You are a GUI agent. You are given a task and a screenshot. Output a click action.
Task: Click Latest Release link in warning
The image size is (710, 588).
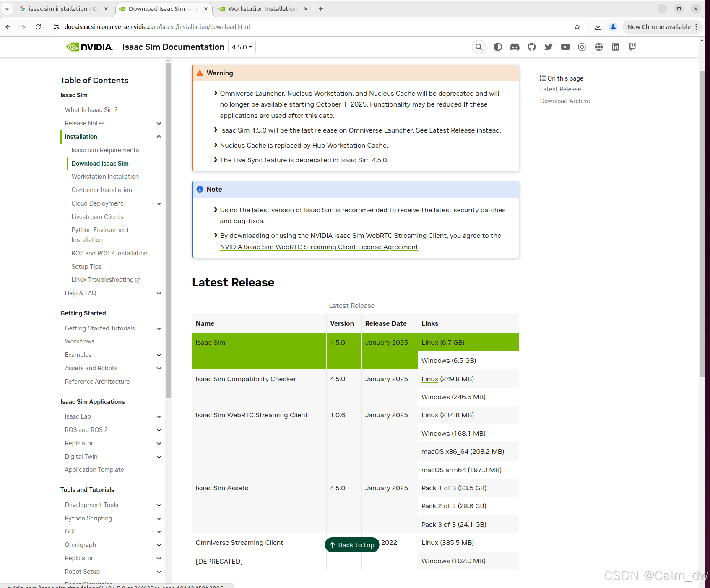[x=452, y=130]
